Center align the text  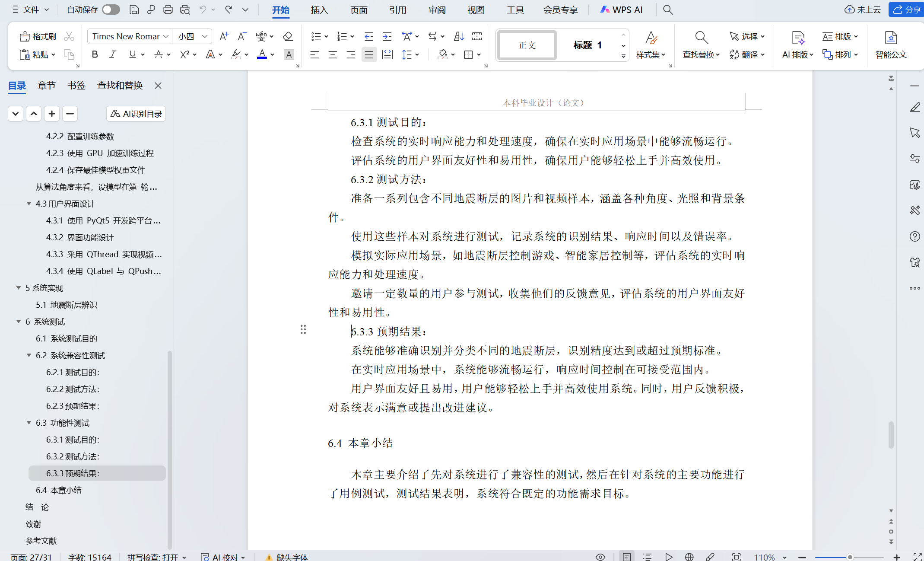(x=333, y=54)
